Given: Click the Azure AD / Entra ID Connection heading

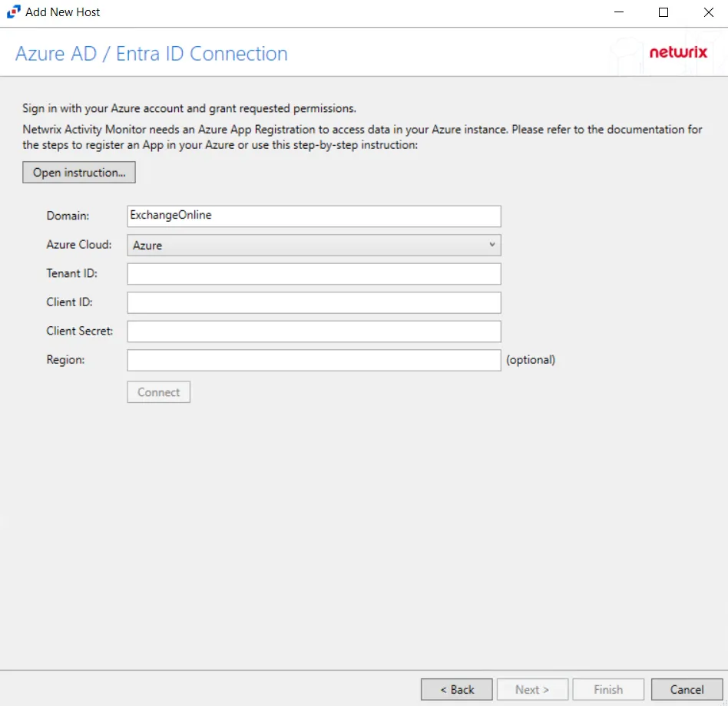Looking at the screenshot, I should [x=151, y=54].
